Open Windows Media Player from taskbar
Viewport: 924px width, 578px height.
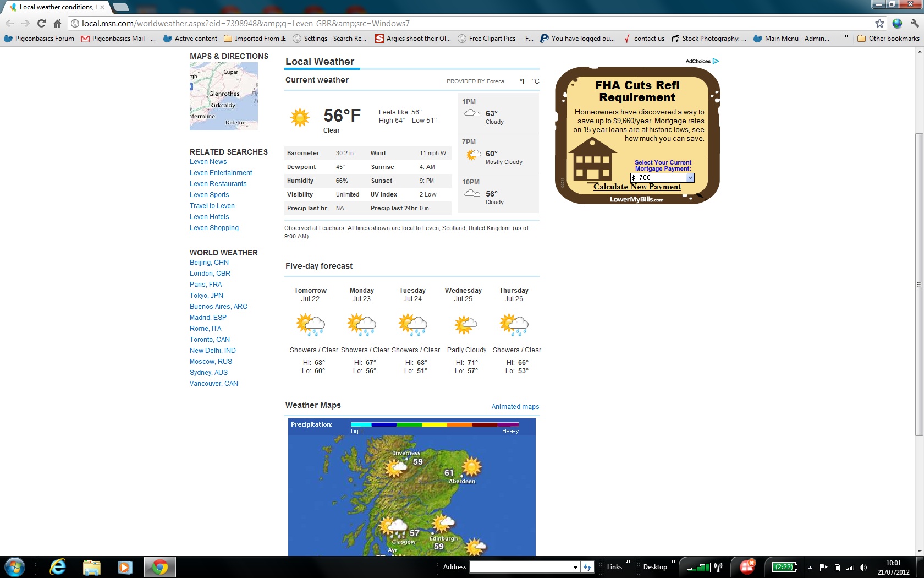click(125, 567)
